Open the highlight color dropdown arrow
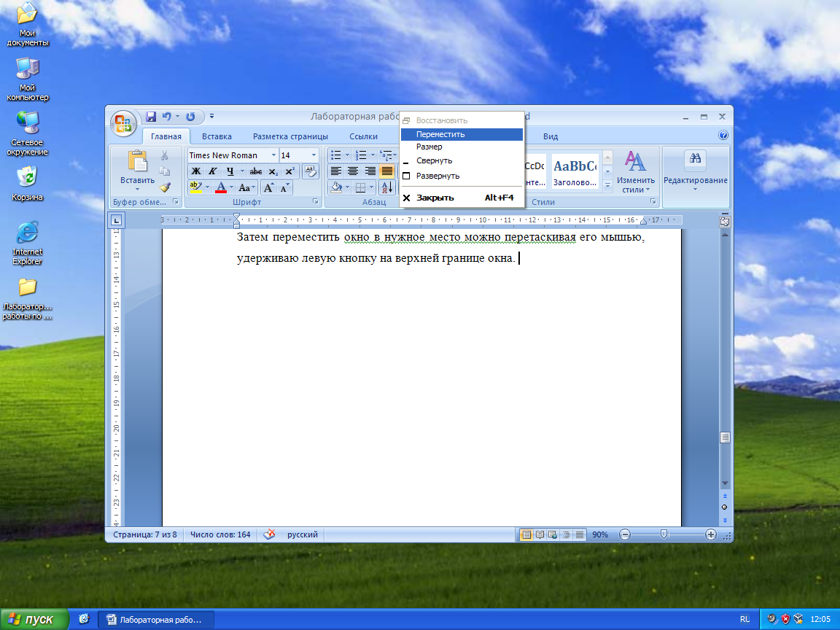Image resolution: width=840 pixels, height=630 pixels. (x=208, y=187)
